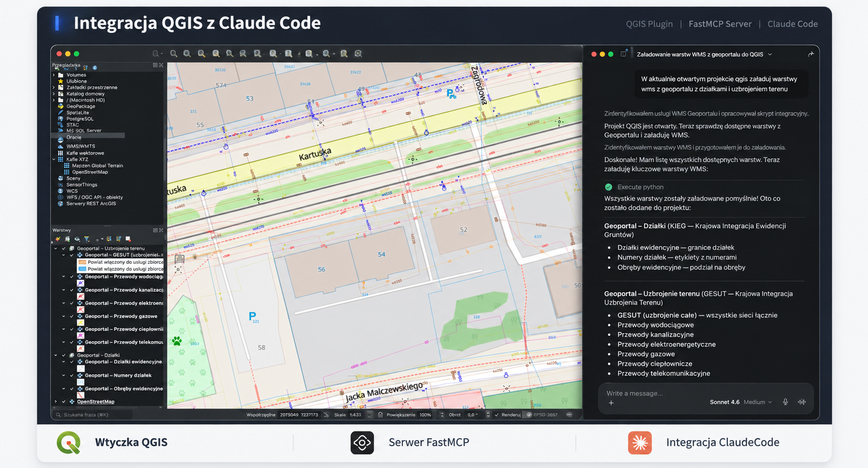This screenshot has width=868, height=468.
Task: Click the Execute python step
Action: tap(640, 187)
